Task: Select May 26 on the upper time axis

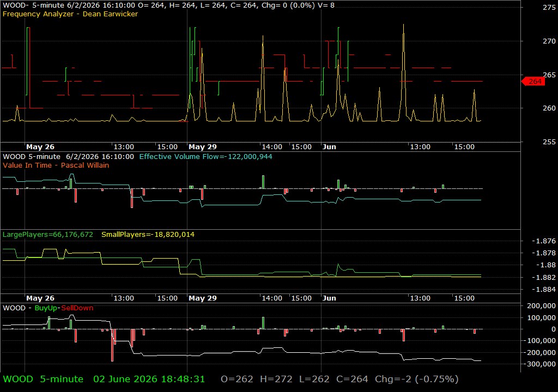Action: coord(40,147)
